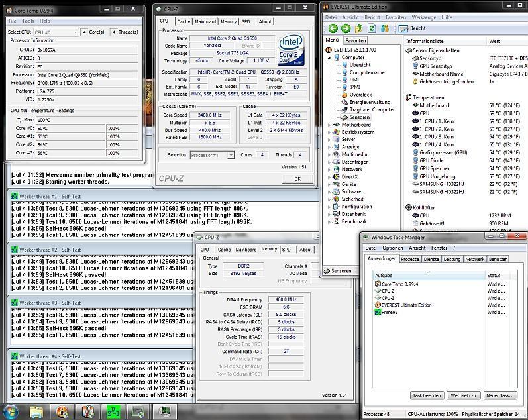Open Optionen menu in Task-Manager
This screenshot has height=420, width=528.
(393, 248)
